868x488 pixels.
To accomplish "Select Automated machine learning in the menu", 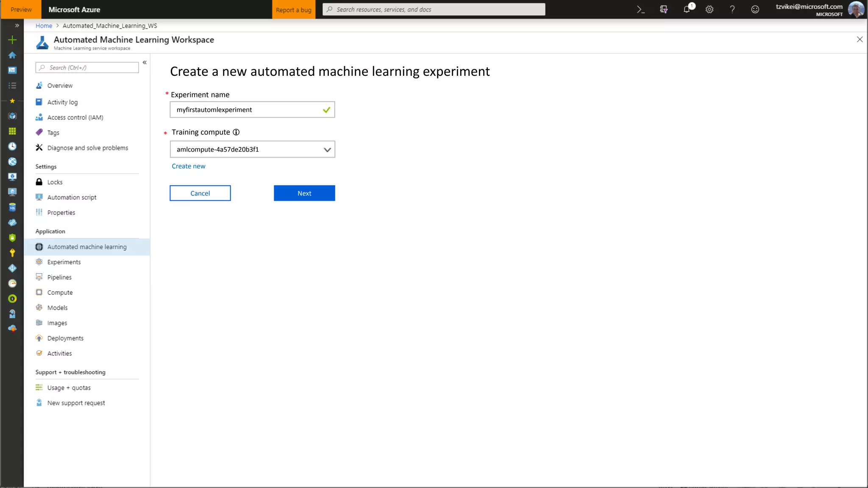I will click(x=87, y=247).
